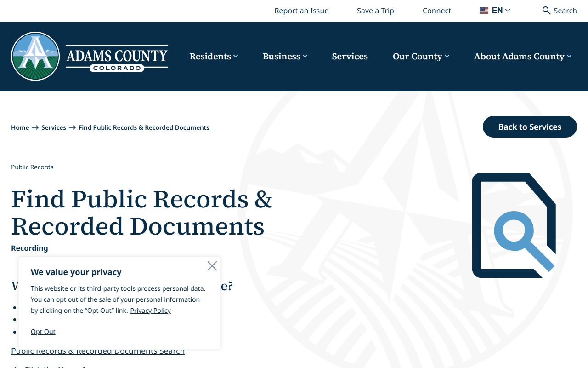Click the US flag language icon

tap(484, 11)
